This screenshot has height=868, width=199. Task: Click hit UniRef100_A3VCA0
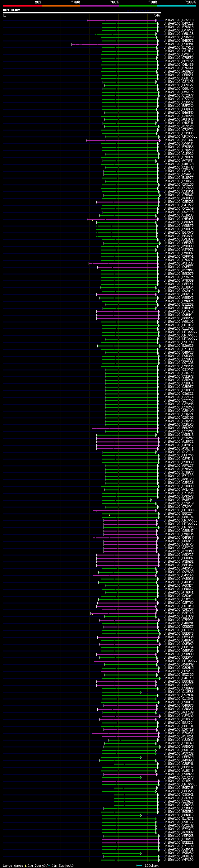tap(178, 716)
